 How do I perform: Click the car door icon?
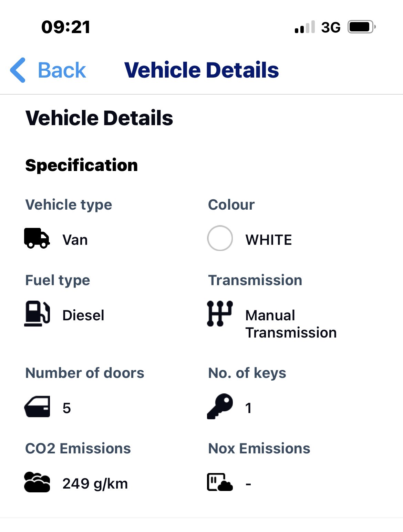(37, 407)
